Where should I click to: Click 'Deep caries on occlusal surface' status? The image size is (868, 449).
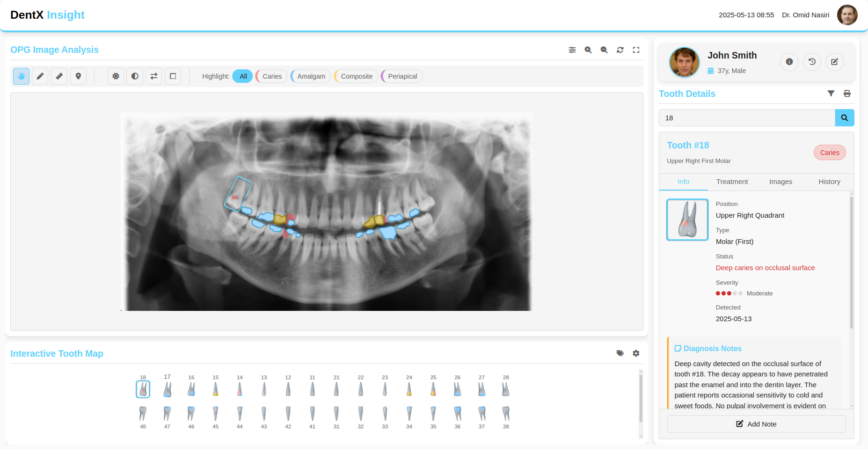tap(765, 268)
